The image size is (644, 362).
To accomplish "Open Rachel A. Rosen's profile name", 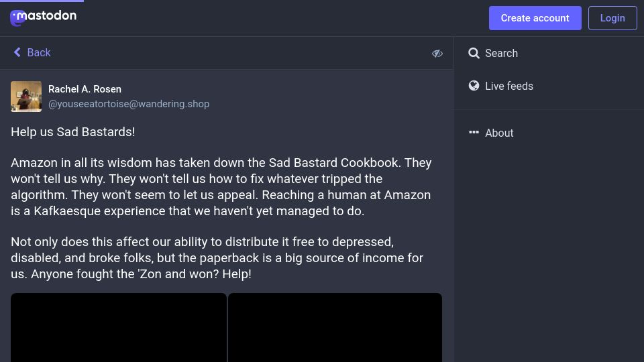I will click(85, 89).
